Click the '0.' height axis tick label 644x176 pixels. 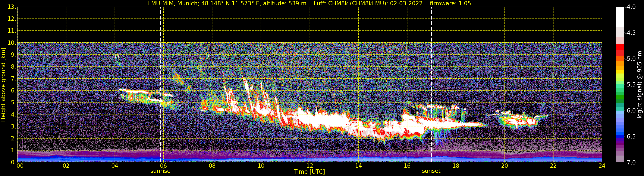pos(13,162)
